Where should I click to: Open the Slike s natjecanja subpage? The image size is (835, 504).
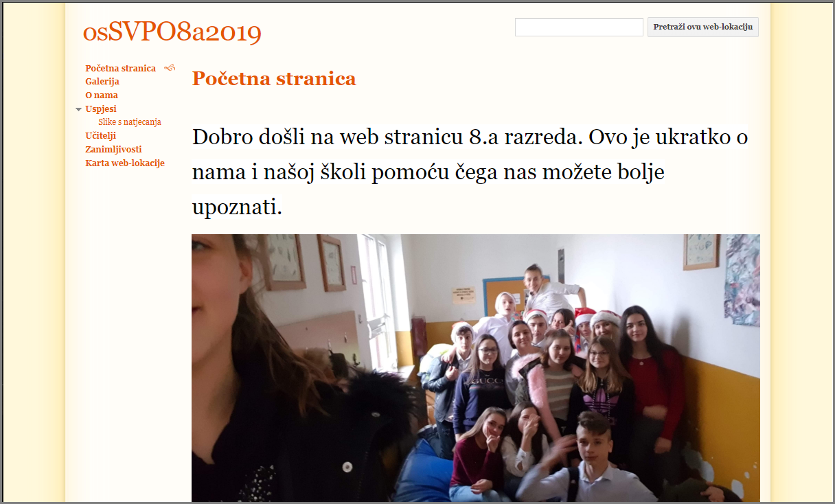click(130, 122)
